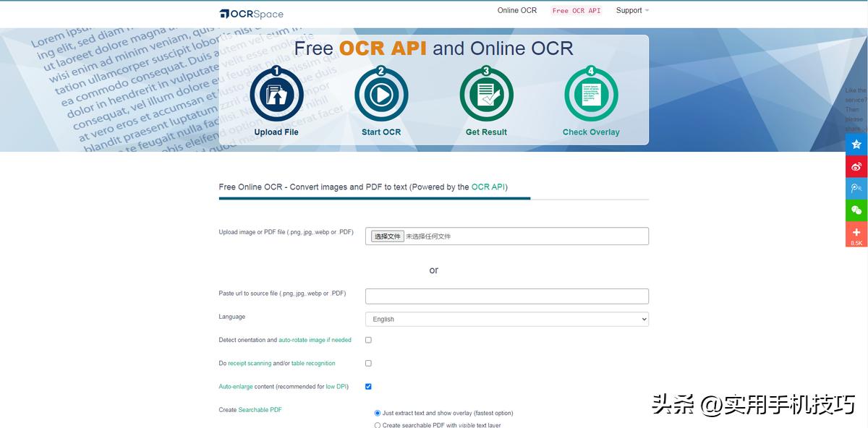The height and width of the screenshot is (428, 868).
Task: Uncheck the Auto-enlarge content checkbox
Action: (x=368, y=386)
